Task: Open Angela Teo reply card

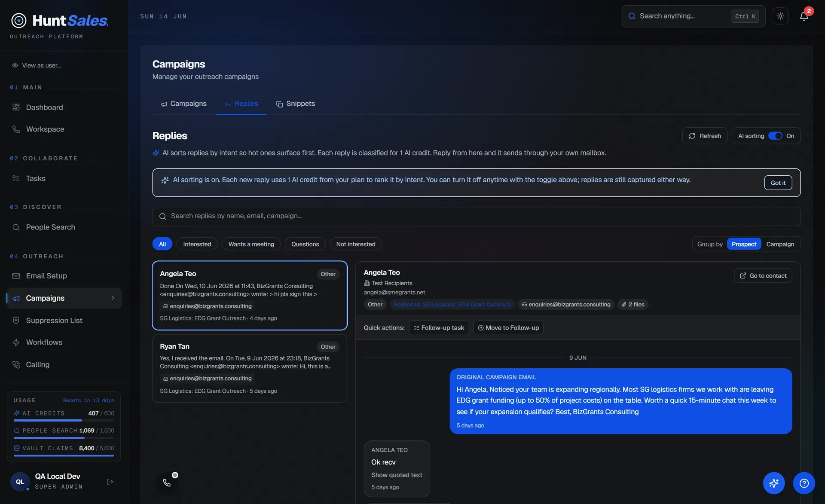Action: pyautogui.click(x=250, y=296)
